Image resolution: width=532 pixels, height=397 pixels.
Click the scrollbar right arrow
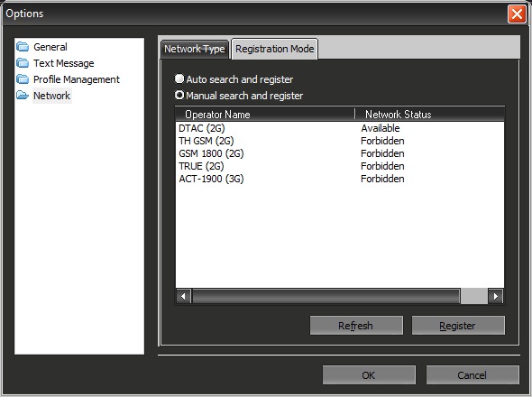[x=496, y=296]
